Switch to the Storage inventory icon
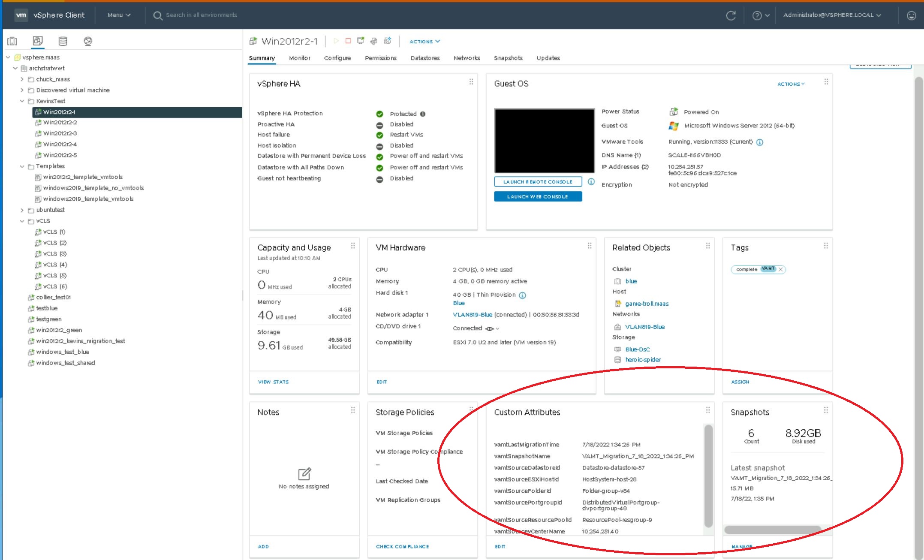The width and height of the screenshot is (924, 560). [63, 41]
